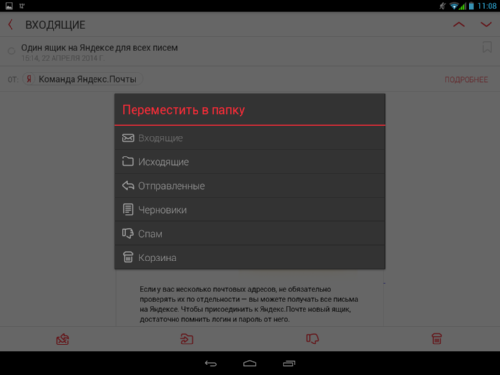Tap the red back arrow beside ВХОДЯЩИЕ

pyautogui.click(x=11, y=25)
